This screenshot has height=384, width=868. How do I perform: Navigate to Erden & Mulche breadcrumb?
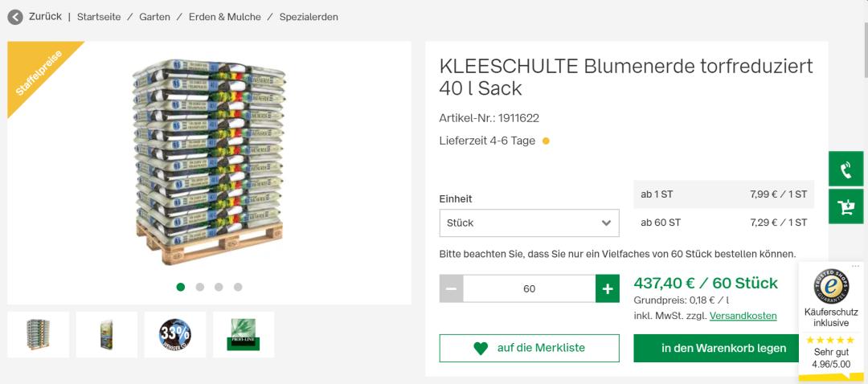click(x=225, y=17)
